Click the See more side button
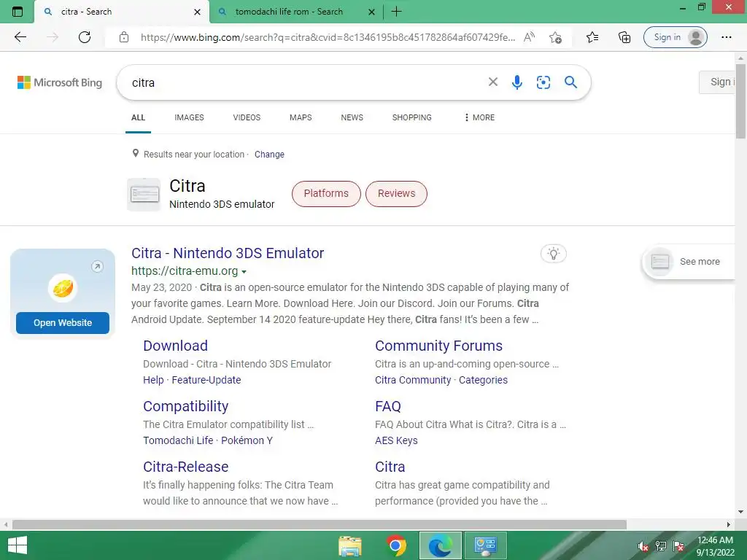Image resolution: width=747 pixels, height=560 pixels. [x=689, y=262]
